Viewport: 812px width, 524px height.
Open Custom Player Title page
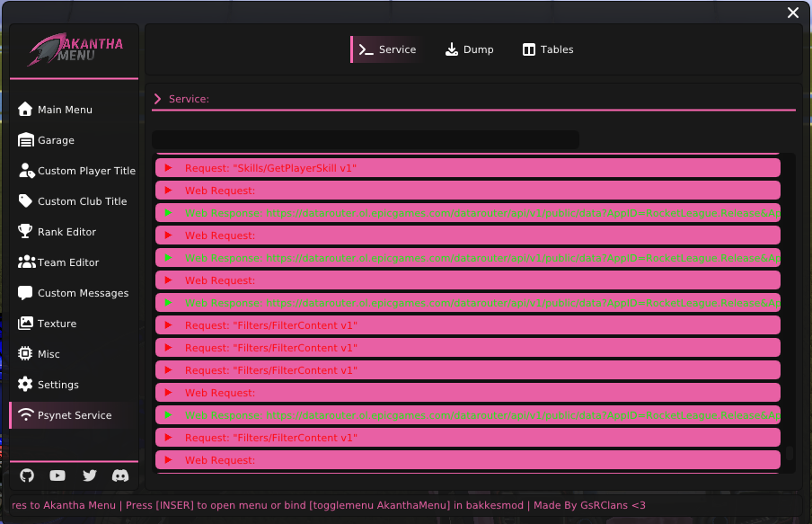(86, 171)
